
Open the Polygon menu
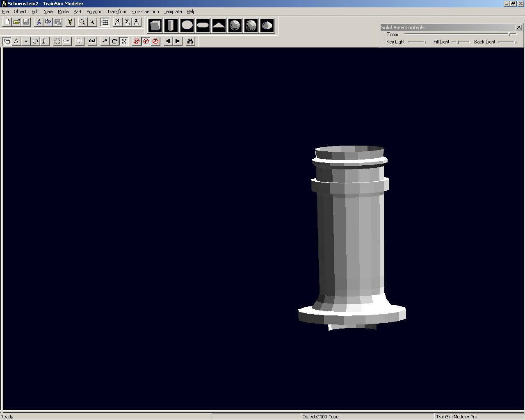pyautogui.click(x=94, y=11)
